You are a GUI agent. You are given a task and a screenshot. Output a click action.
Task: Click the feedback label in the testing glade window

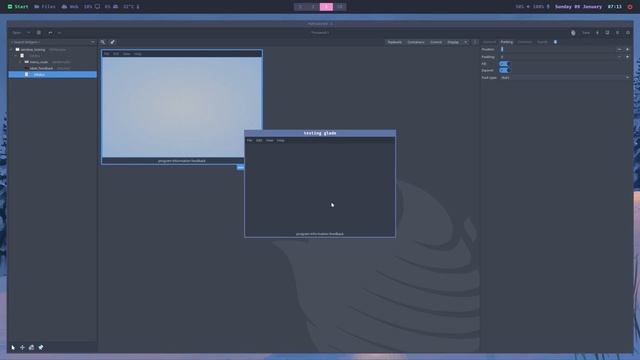[320, 234]
